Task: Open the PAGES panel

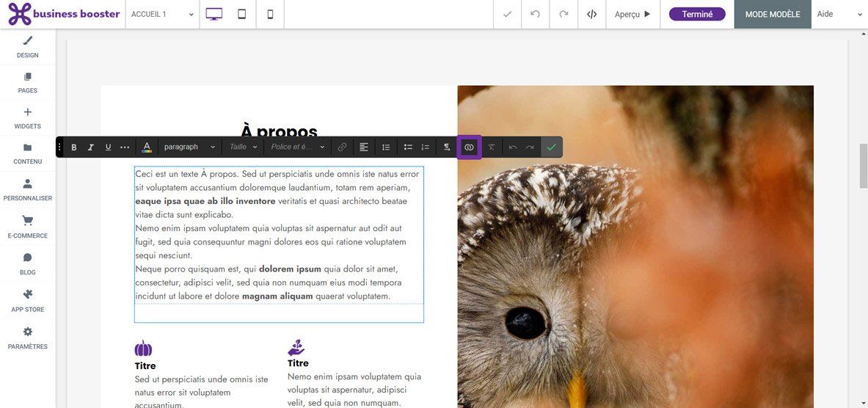Action: pyautogui.click(x=28, y=82)
